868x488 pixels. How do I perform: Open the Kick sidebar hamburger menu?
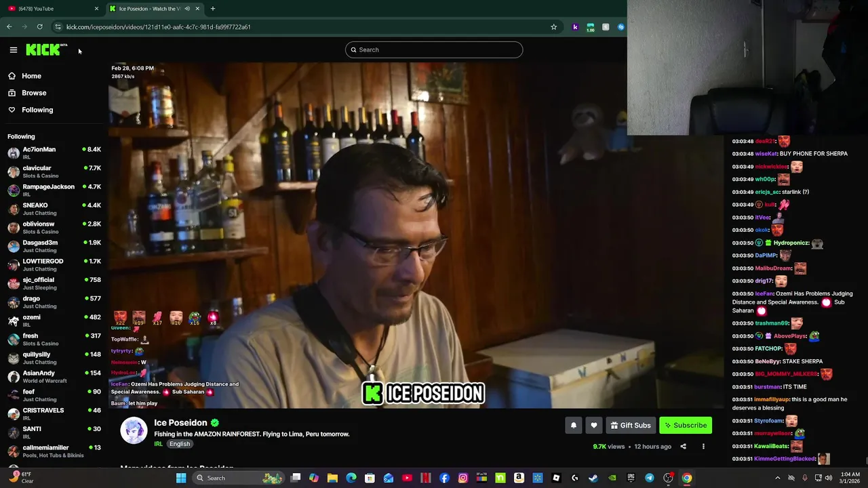pyautogui.click(x=13, y=49)
